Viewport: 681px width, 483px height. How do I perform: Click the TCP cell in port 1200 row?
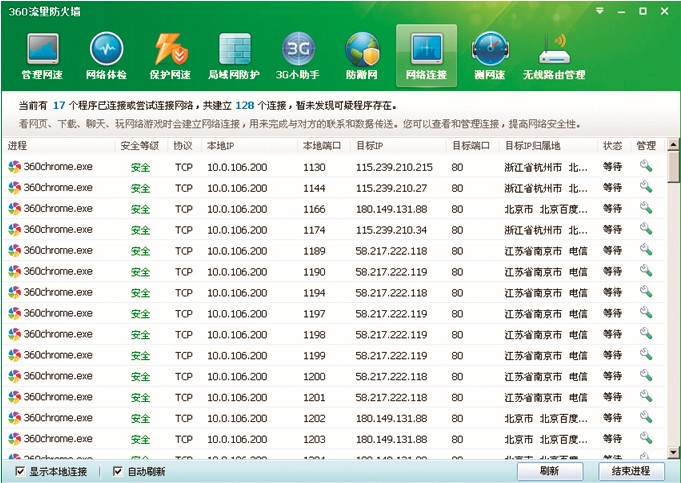pos(184,376)
